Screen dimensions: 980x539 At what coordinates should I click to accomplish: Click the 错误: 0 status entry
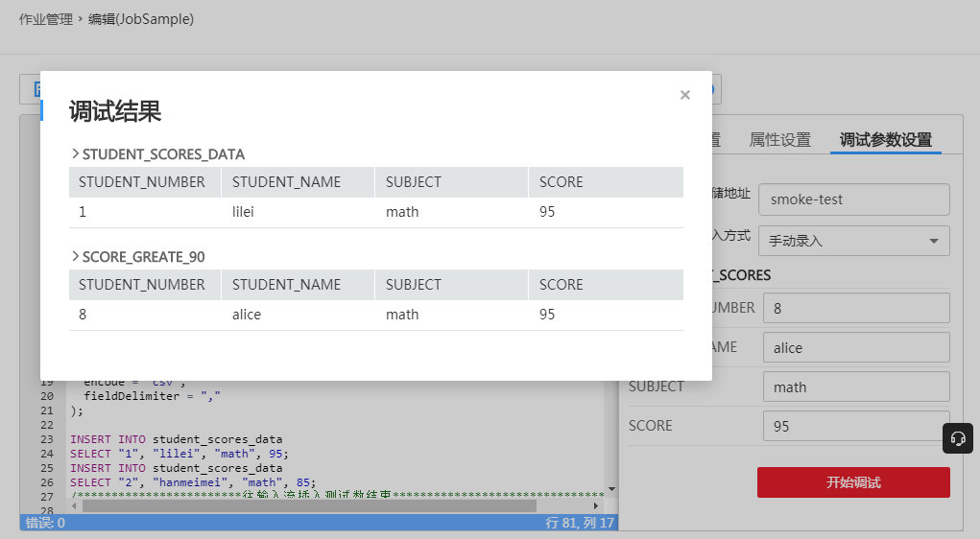click(x=45, y=523)
